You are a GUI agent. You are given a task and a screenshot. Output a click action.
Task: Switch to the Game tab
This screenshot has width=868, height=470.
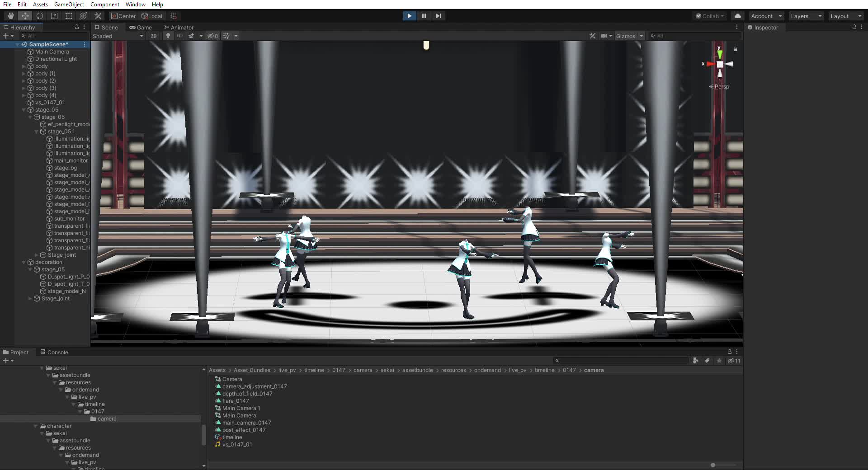pyautogui.click(x=142, y=27)
